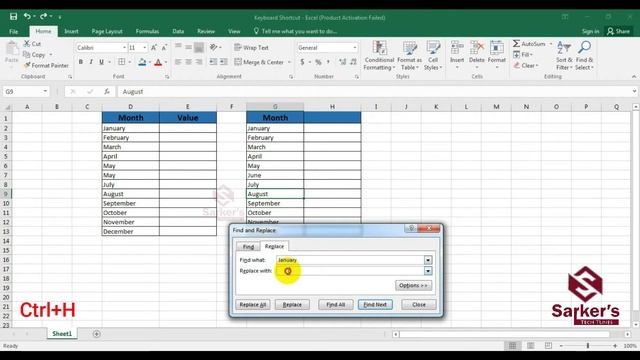Apply the Comma Style
Image resolution: width=640 pixels, height=360 pixels.
[328, 62]
